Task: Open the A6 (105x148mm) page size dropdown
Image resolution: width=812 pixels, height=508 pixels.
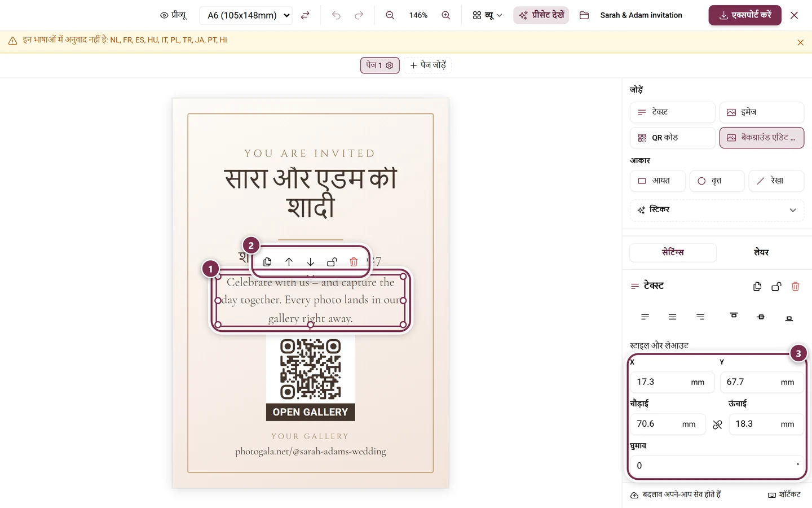Action: (246, 15)
